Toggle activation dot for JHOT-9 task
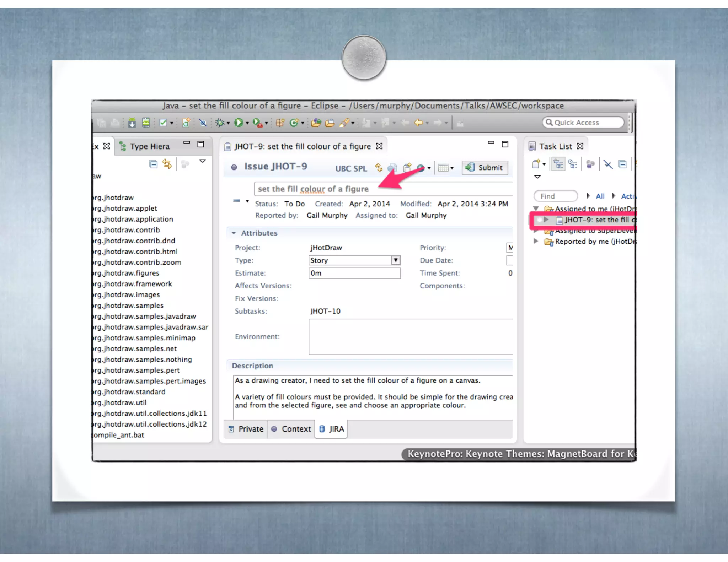Screen dimensions: 728x562 pyautogui.click(x=539, y=220)
